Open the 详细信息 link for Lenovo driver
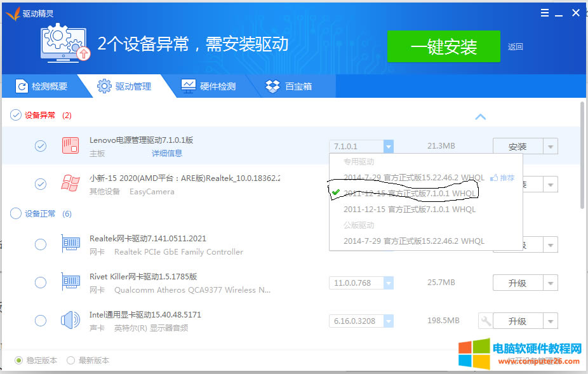This screenshot has height=374, width=588. [x=167, y=153]
